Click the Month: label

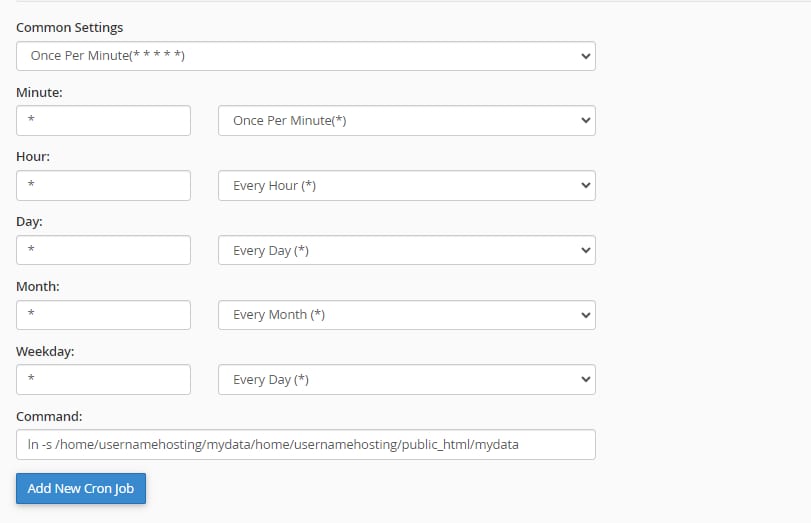tap(38, 286)
